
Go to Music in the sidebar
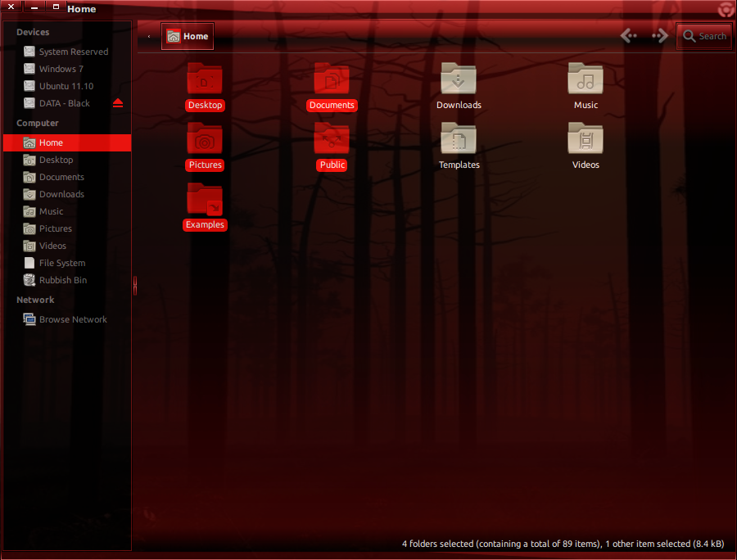[67, 211]
